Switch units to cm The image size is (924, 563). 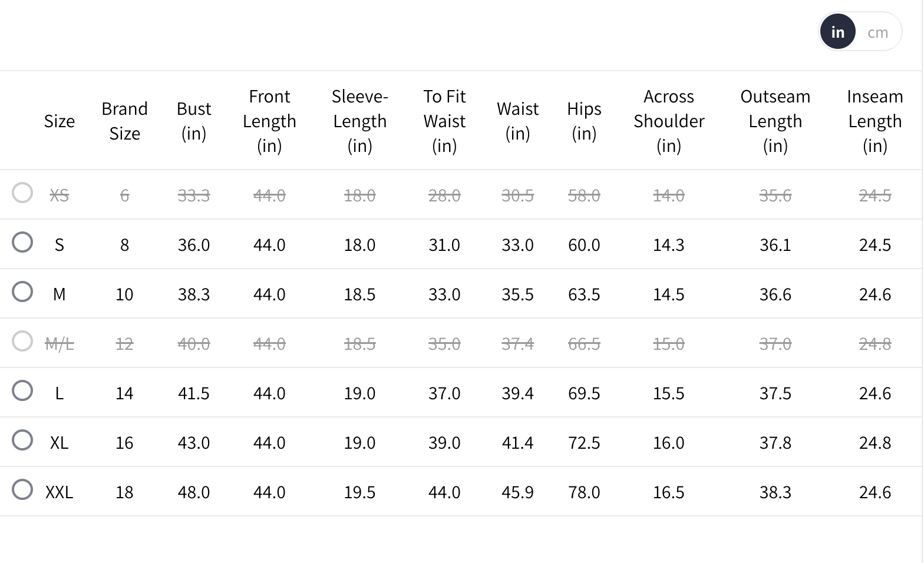pyautogui.click(x=877, y=32)
